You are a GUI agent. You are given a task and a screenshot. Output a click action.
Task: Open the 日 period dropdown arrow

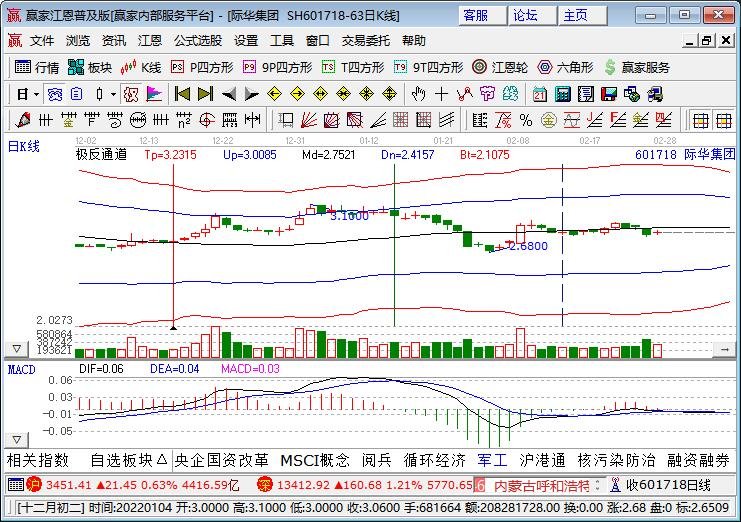[x=36, y=94]
